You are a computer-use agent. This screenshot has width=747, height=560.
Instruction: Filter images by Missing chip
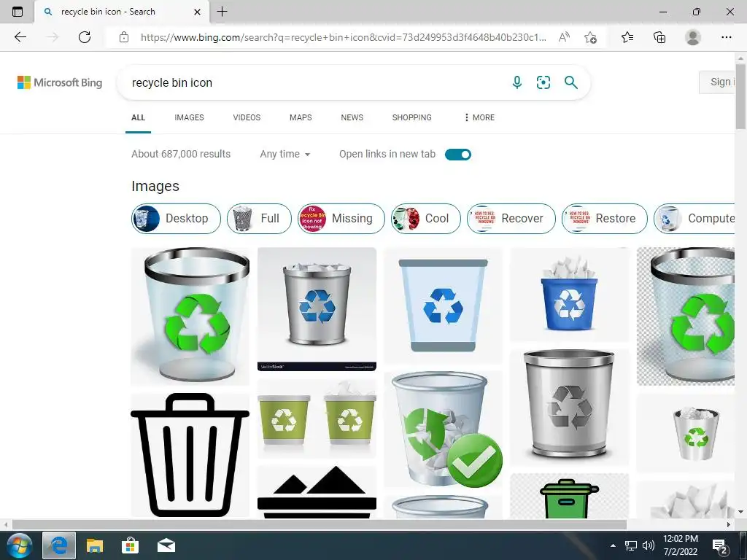341,219
